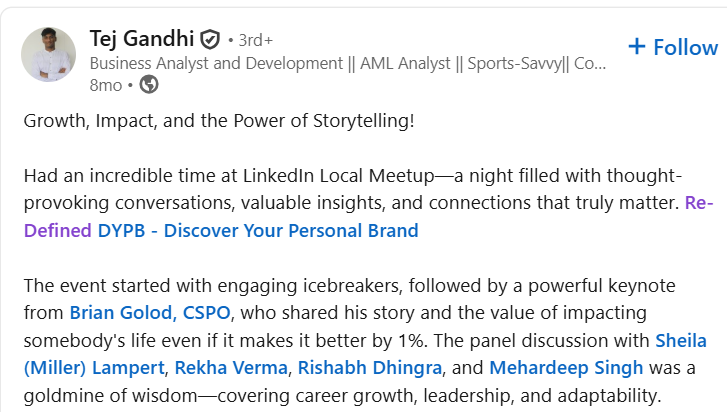Open Tej Gandhi's profile via name
Viewport: 727px width, 412px height.
(x=140, y=39)
